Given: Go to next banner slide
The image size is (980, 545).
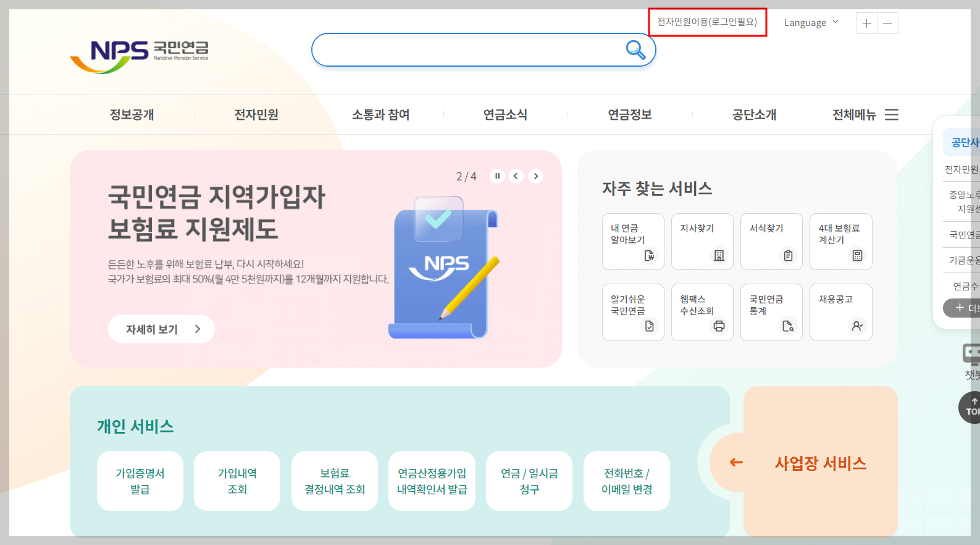Looking at the screenshot, I should 535,176.
